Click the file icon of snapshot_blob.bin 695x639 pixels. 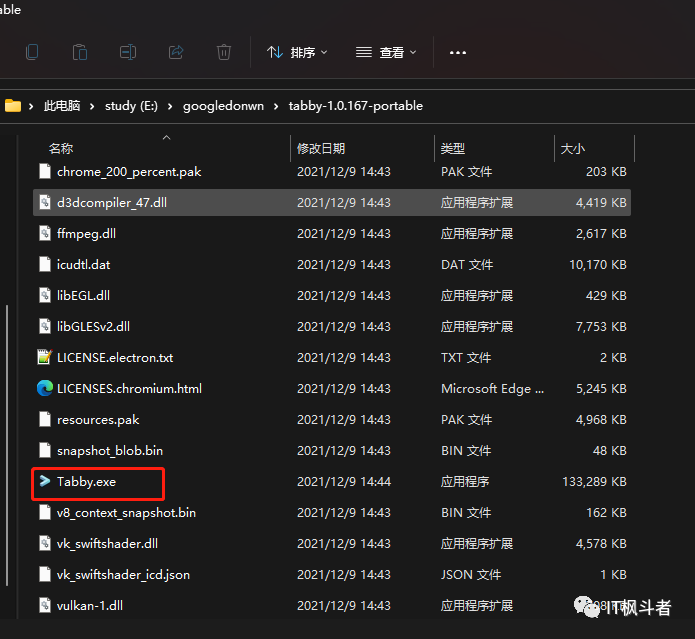click(x=45, y=450)
